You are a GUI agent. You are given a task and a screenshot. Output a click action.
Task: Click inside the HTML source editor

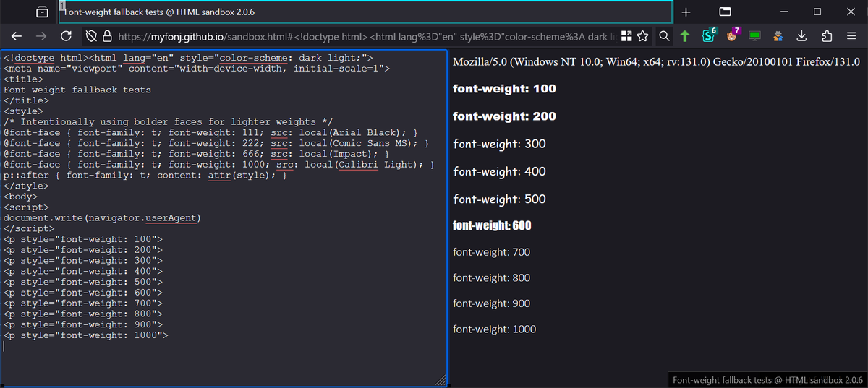point(224,217)
